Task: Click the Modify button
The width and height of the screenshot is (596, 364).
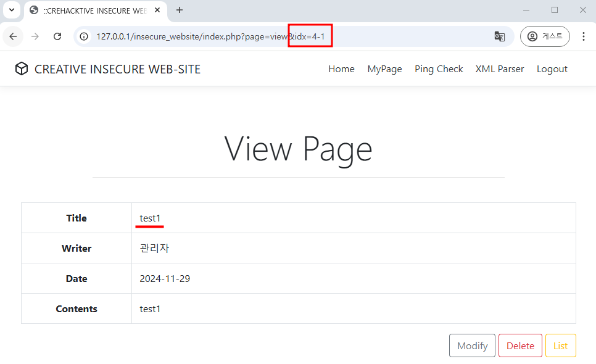Action: coord(472,345)
